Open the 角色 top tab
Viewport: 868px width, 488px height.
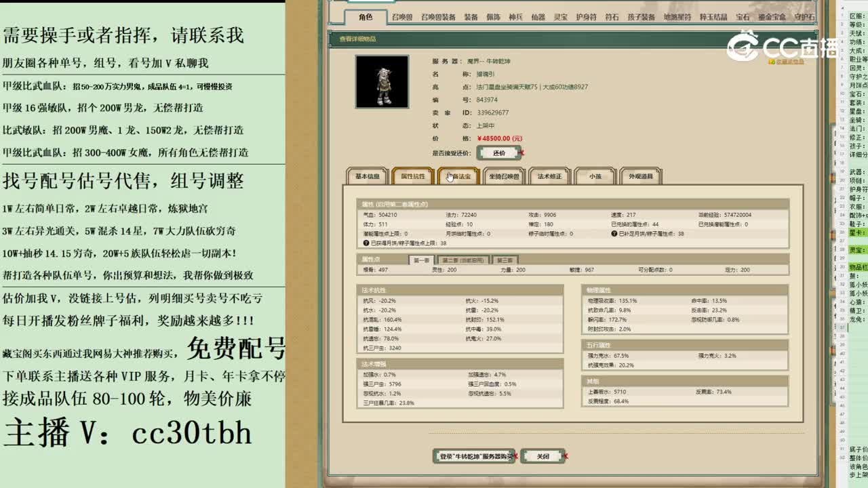366,17
